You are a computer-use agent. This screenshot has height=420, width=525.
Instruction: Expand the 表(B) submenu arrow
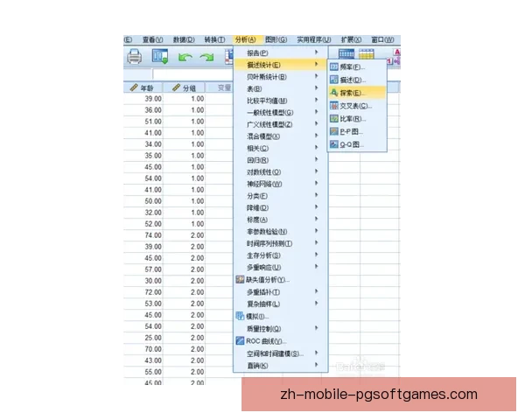(x=316, y=88)
